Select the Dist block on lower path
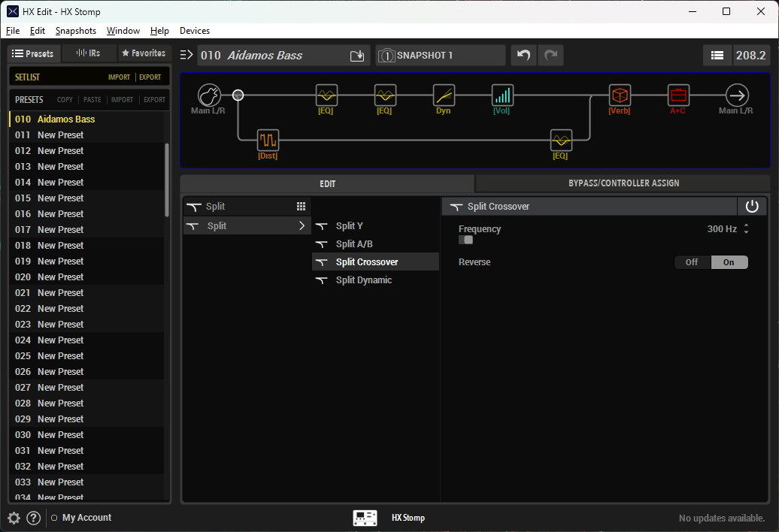Screen dimensions: 779x532 click(268, 140)
